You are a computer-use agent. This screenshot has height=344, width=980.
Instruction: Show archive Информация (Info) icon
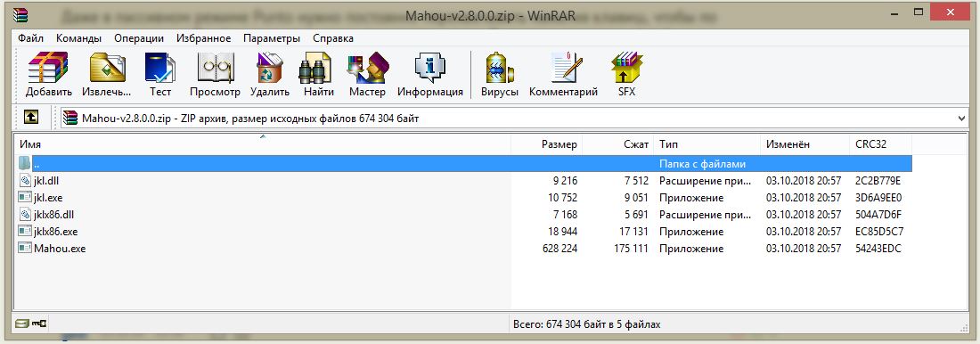pos(430,75)
